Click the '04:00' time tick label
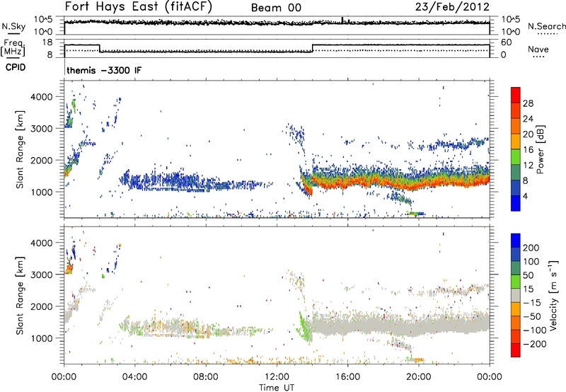 click(135, 377)
